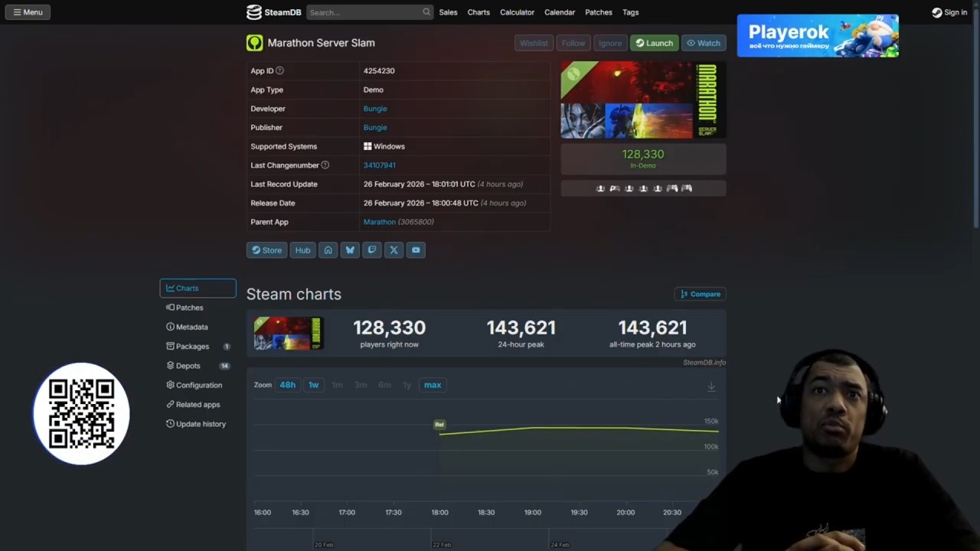
Task: Click the Marathon capsule image in header
Action: (x=643, y=100)
